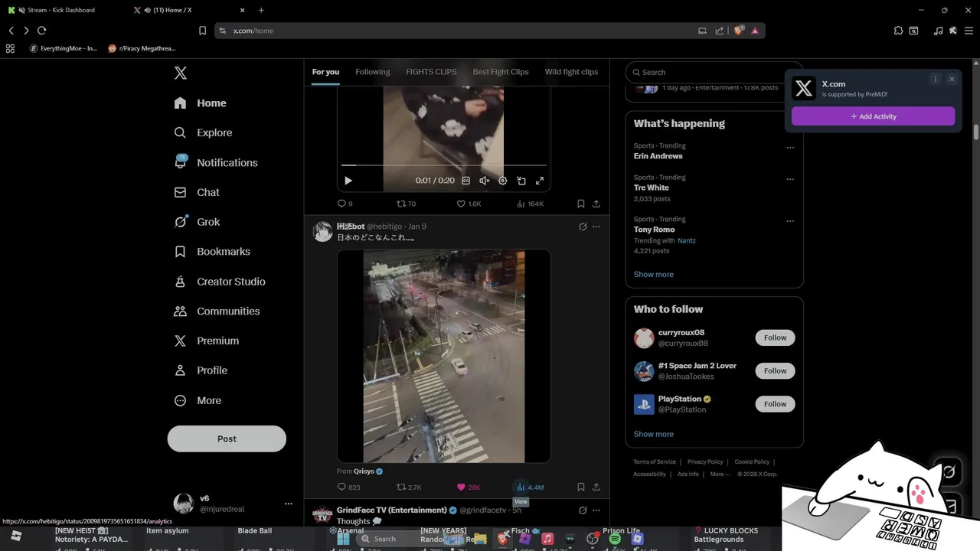
Task: Click the X logo in the sidebar
Action: pyautogui.click(x=180, y=73)
